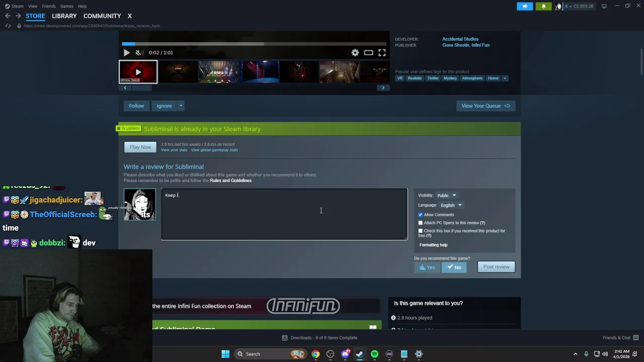The height and width of the screenshot is (362, 644).
Task: Open the View menu
Action: coord(33,6)
